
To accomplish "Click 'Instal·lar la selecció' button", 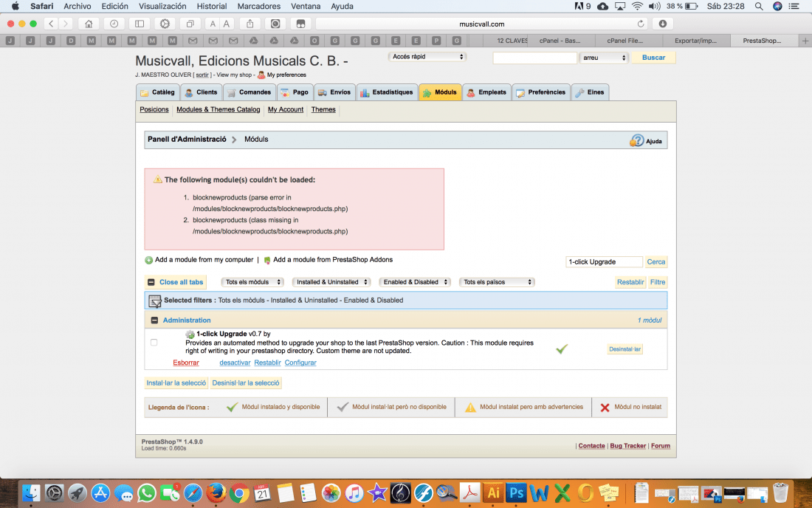I will click(x=176, y=383).
